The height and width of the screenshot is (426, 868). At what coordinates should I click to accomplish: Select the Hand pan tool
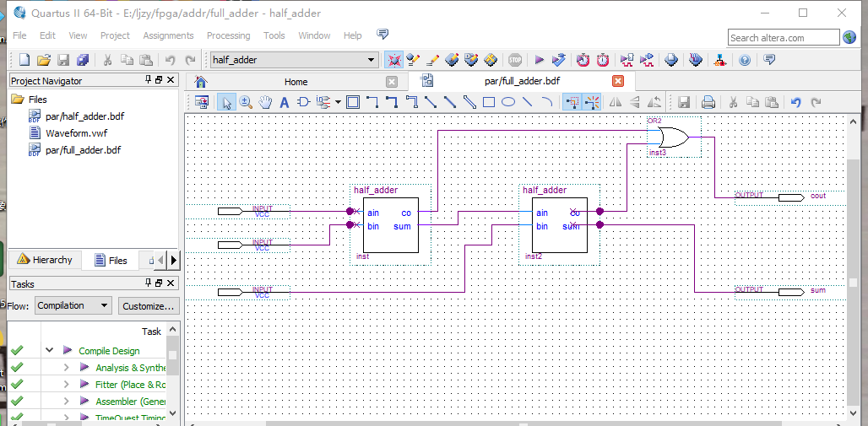(266, 102)
